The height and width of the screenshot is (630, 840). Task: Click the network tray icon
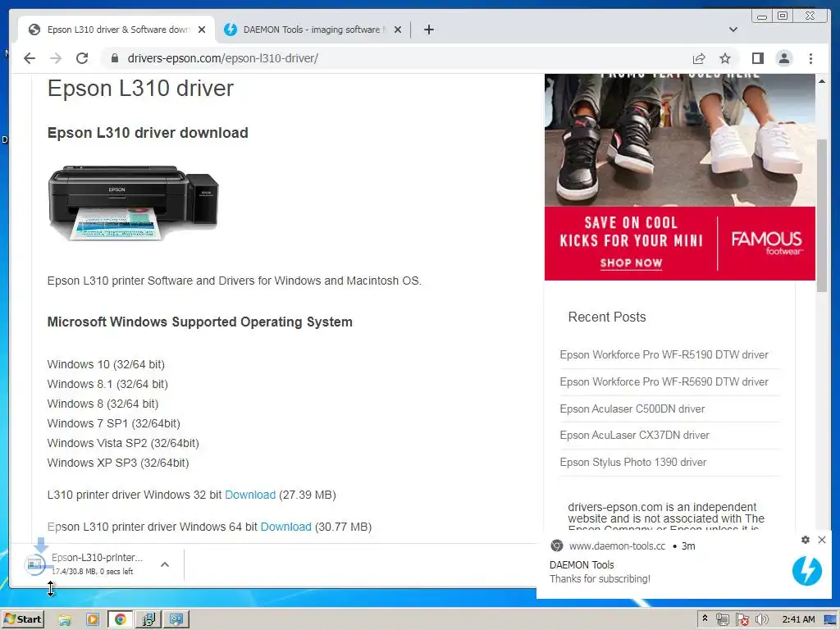[x=722, y=620]
